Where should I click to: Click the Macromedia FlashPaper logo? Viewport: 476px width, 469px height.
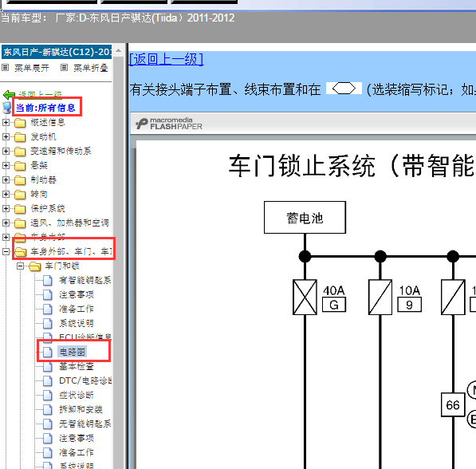[x=169, y=124]
